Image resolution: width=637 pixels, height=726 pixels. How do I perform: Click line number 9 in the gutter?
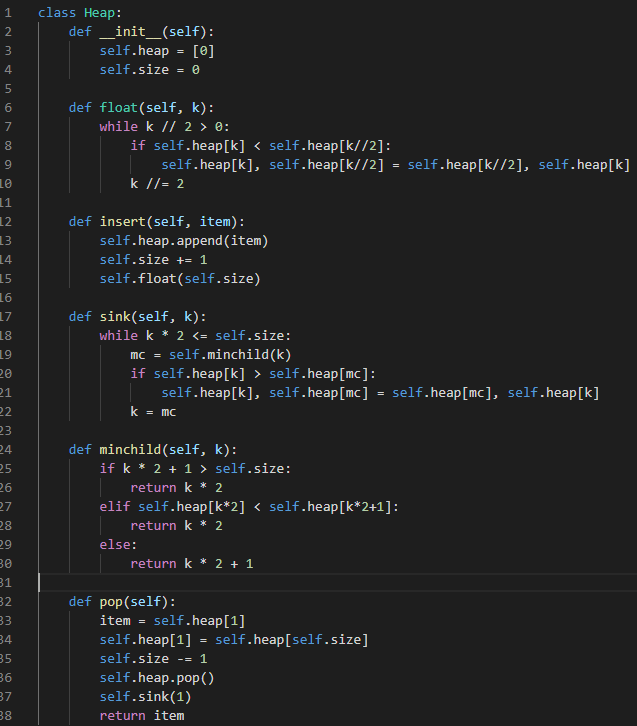8,165
